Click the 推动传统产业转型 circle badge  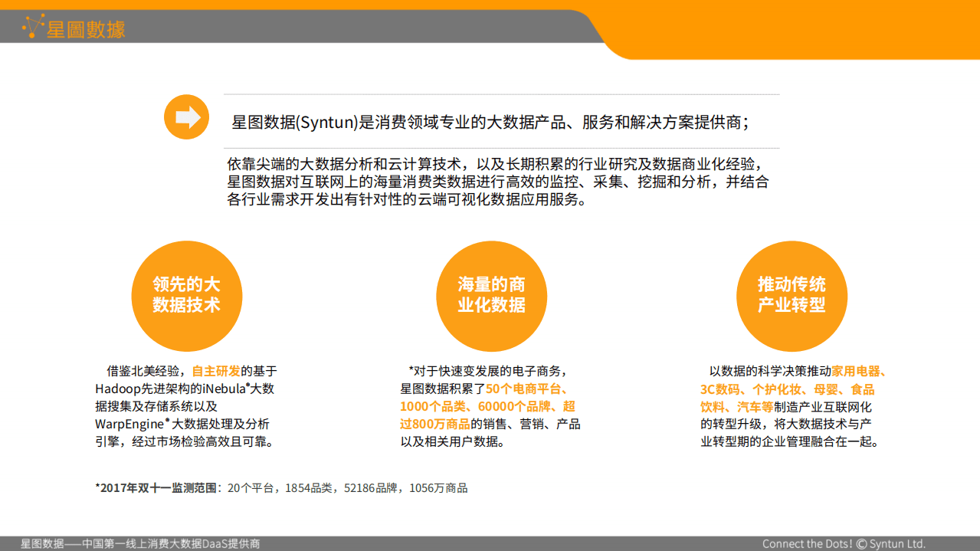point(792,295)
